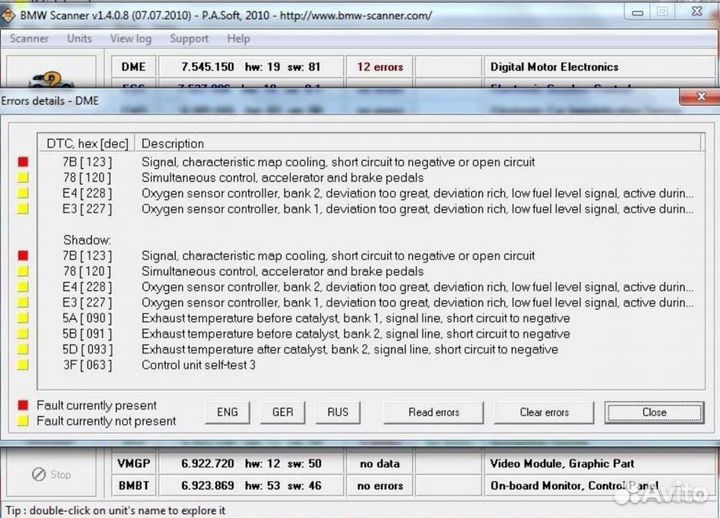Click the BMW Scanner title bar app icon

(x=8, y=16)
